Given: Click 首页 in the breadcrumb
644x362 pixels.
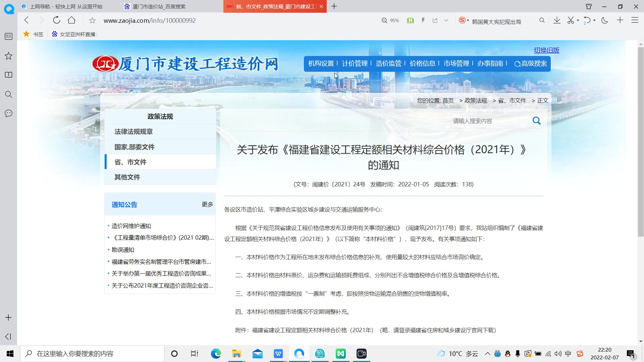Looking at the screenshot, I should [448, 101].
